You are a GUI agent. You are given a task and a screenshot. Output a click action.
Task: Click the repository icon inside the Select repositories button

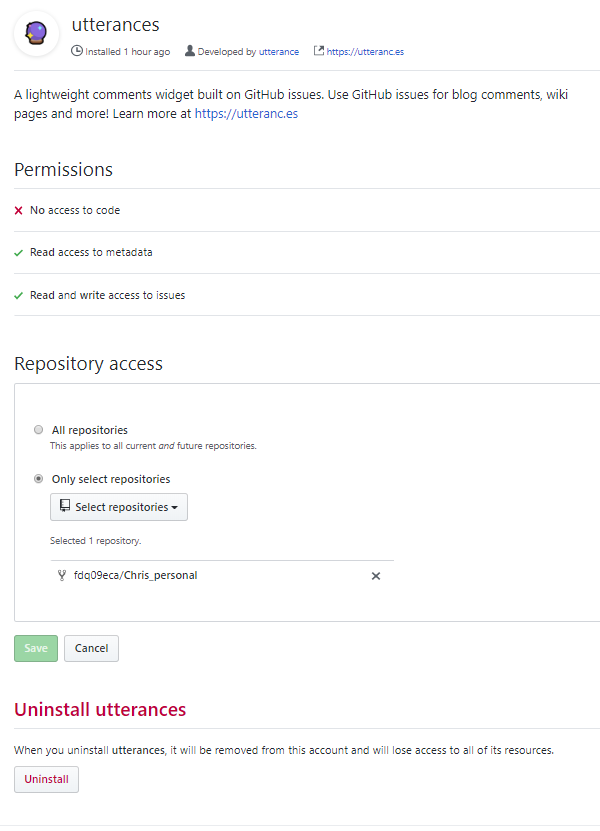pyautogui.click(x=62, y=507)
